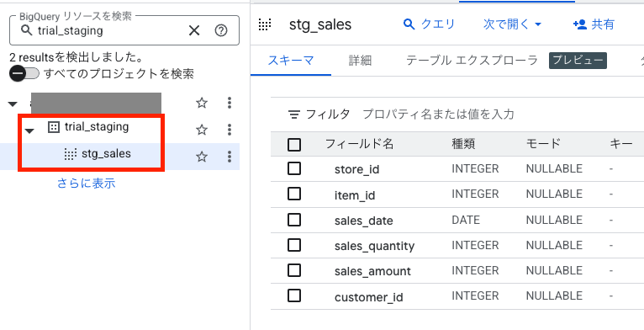Select trial_staging in the resource tree
644x330 pixels.
point(97,127)
